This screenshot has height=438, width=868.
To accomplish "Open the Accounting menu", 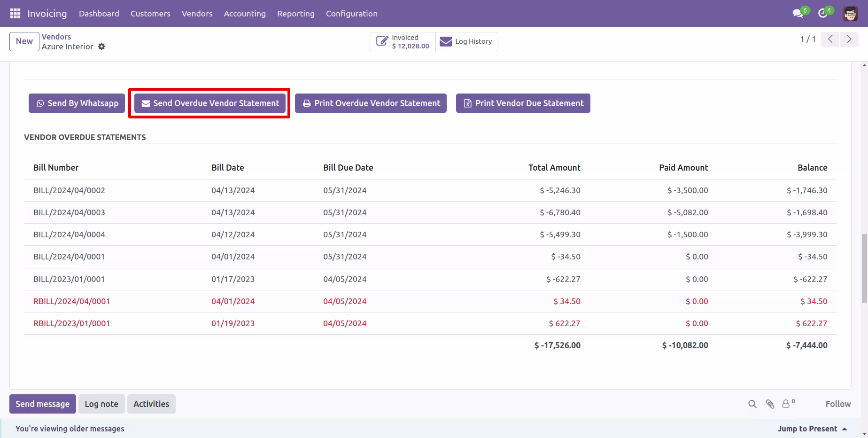I will coord(245,14).
